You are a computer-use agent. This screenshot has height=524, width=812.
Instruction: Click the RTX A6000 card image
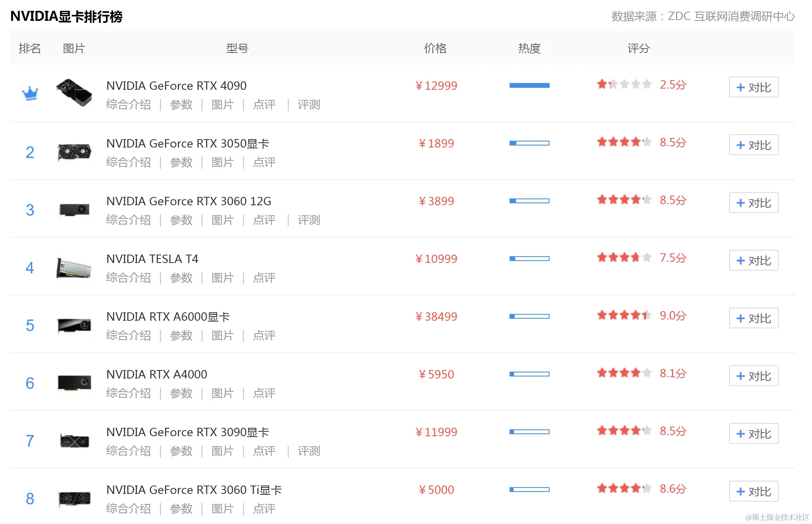tap(74, 325)
